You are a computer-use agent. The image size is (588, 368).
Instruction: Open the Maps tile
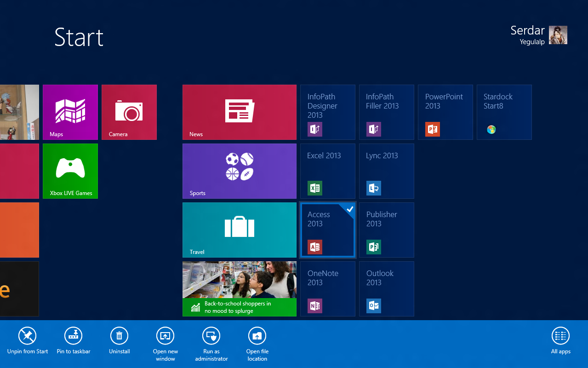tap(70, 112)
